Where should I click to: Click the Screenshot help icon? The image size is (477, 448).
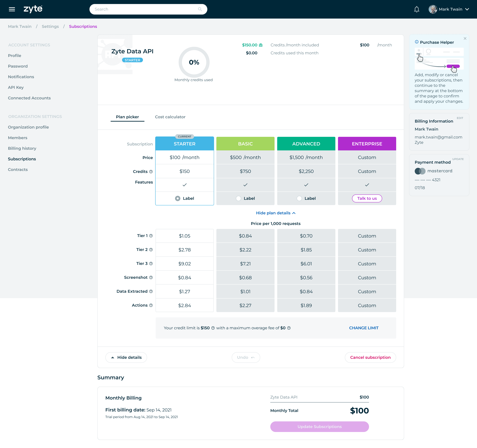[151, 277]
